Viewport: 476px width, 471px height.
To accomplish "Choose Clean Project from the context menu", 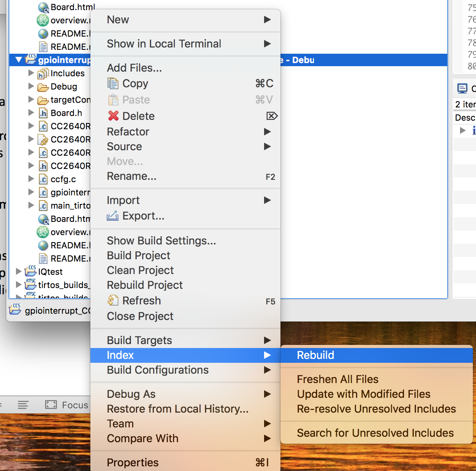I will tap(140, 270).
